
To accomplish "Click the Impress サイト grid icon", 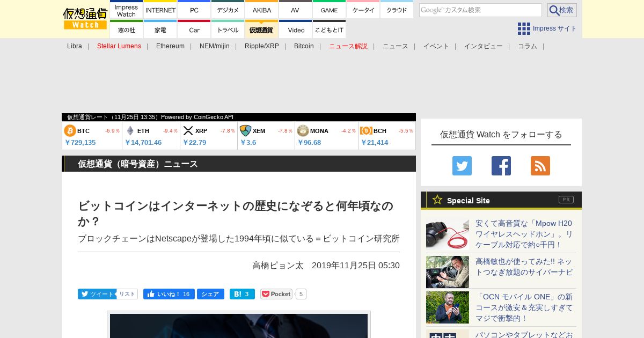I will click(524, 28).
